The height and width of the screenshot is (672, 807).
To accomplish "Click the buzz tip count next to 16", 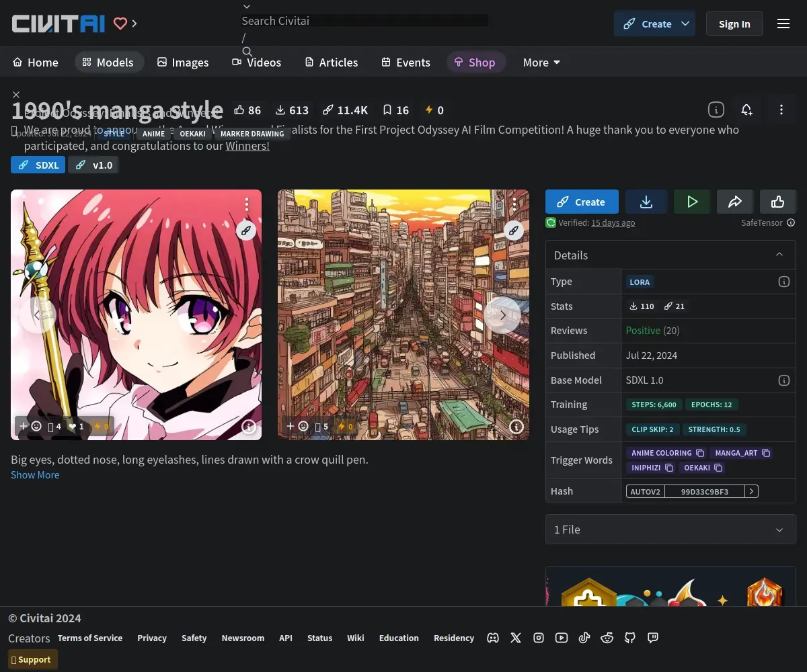I will (x=434, y=110).
